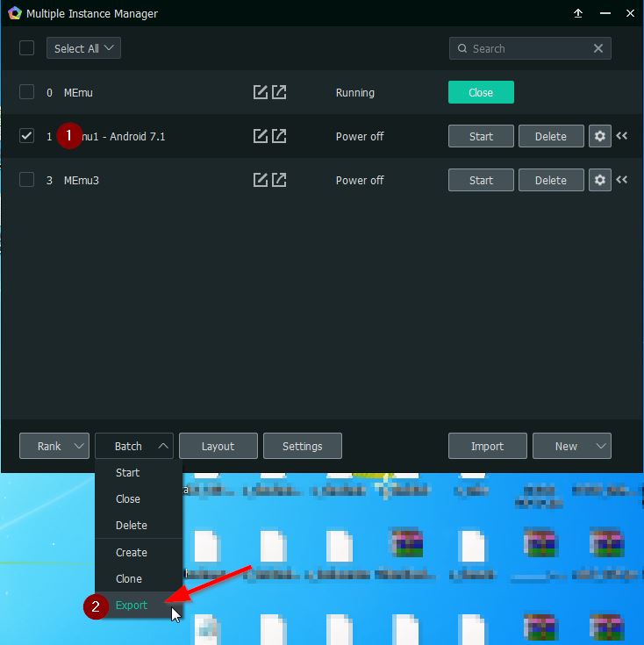Open the Select All dropdown
Screen dimensions: 644x645
[83, 48]
